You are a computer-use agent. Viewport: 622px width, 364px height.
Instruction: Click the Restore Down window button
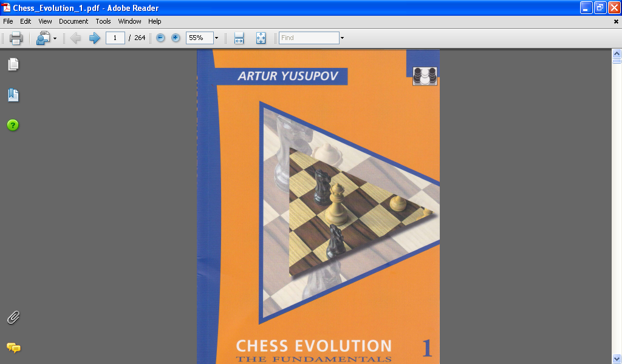point(600,7)
